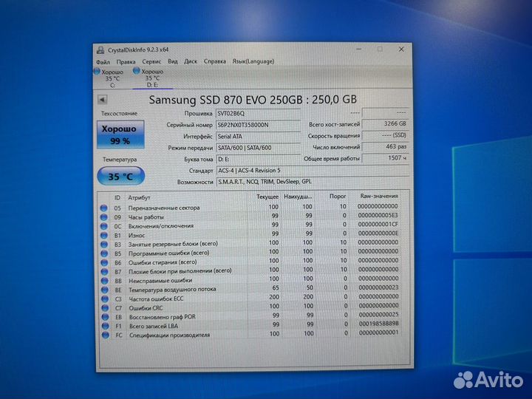Click the Атрибут column header
This screenshot has height=399, width=532.
tap(139, 197)
